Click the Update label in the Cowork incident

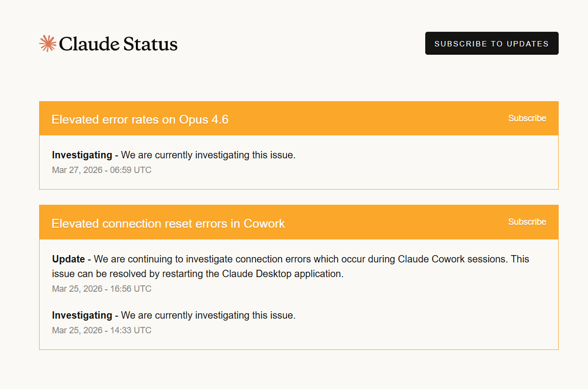click(x=68, y=259)
